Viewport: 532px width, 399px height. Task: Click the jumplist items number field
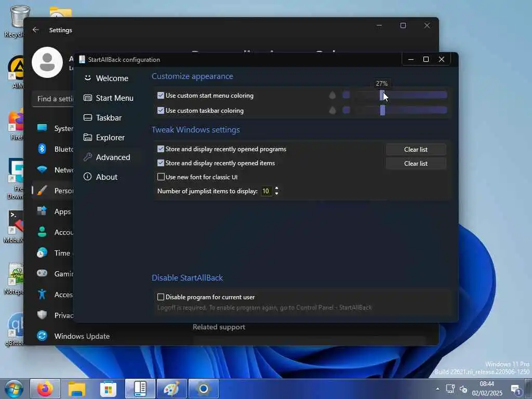[266, 191]
